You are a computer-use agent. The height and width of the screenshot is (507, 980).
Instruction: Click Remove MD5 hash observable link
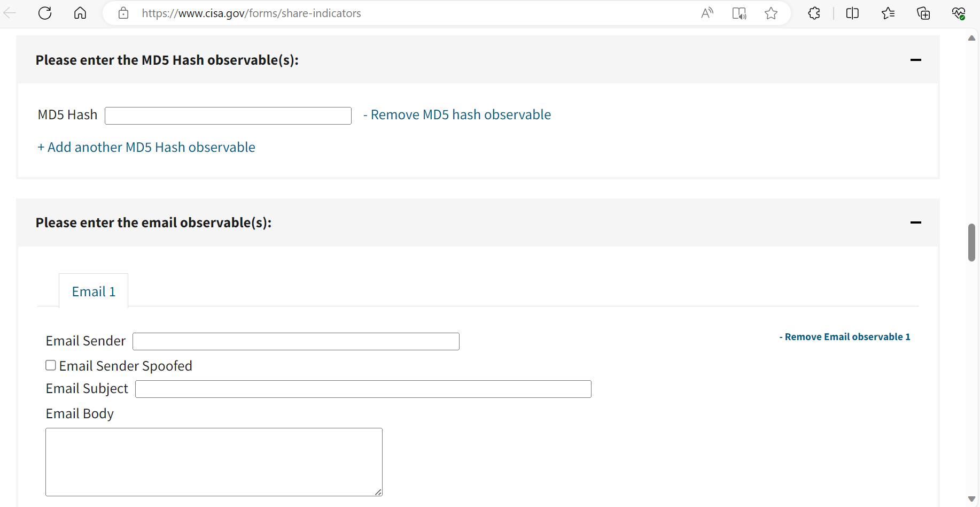457,115
